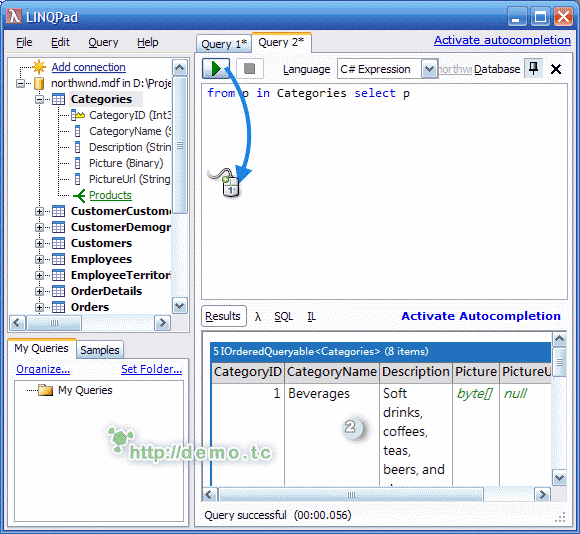Click the Add connection link
Image resolution: width=580 pixels, height=534 pixels.
point(88,67)
